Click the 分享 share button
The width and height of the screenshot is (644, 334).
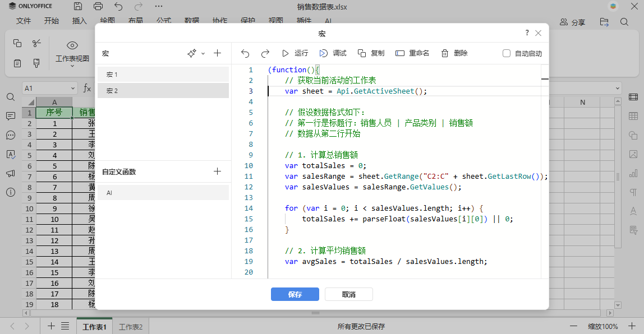[x=573, y=22]
